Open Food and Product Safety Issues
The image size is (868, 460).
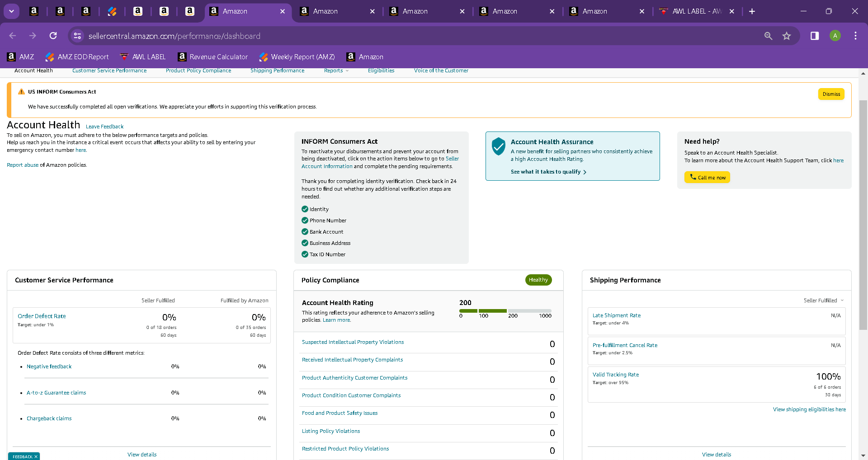(340, 413)
